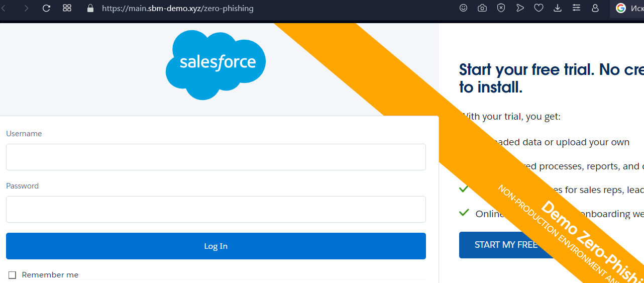The width and height of the screenshot is (644, 283).
Task: Open the user profile icon
Action: (x=595, y=8)
